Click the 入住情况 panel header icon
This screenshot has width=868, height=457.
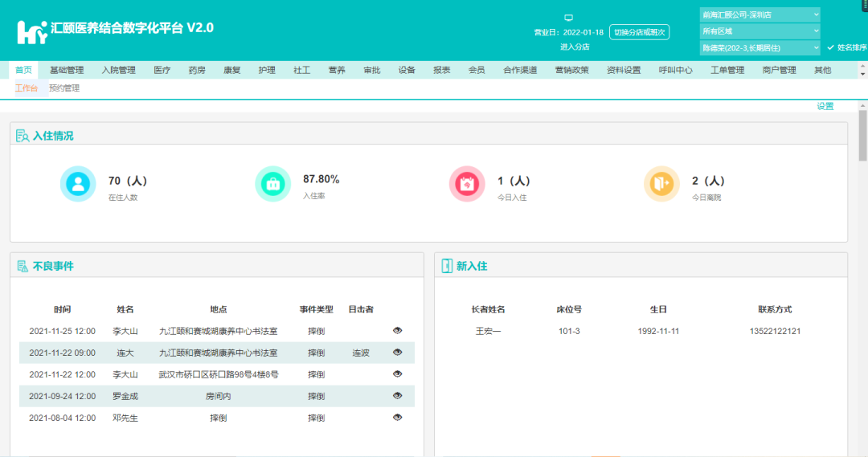tap(23, 136)
